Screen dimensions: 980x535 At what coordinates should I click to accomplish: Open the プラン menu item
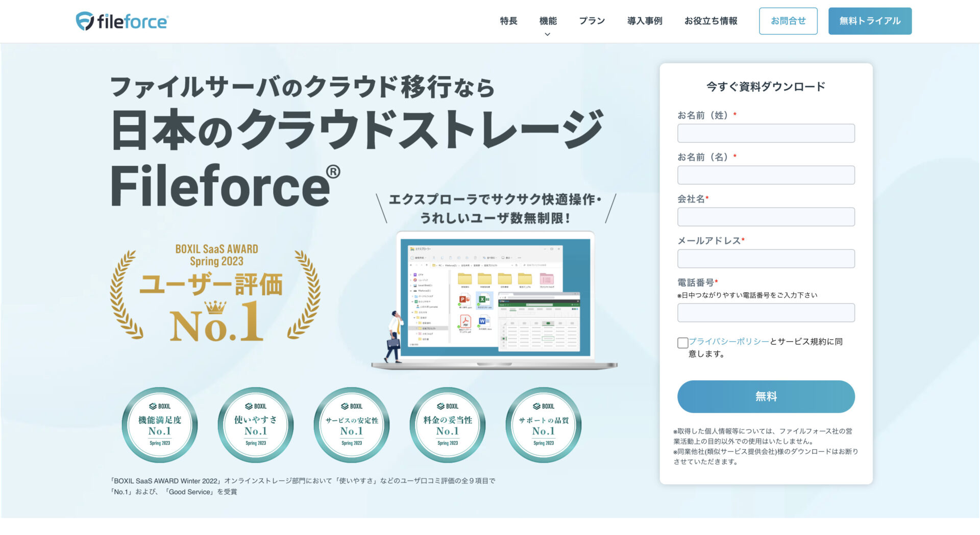tap(592, 21)
